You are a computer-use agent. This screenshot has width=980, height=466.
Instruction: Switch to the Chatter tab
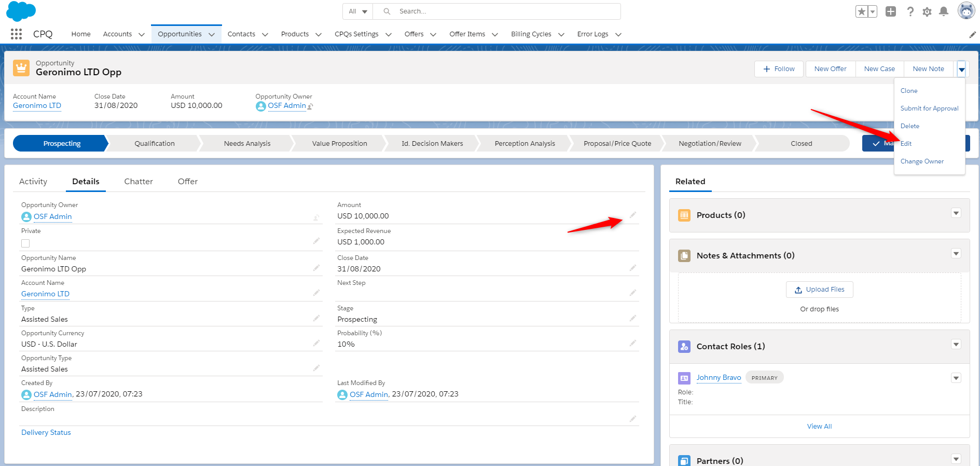[139, 182]
